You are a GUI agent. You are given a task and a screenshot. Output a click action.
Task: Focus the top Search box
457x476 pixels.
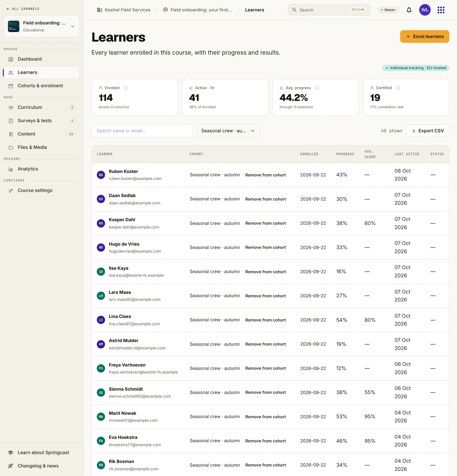point(329,10)
